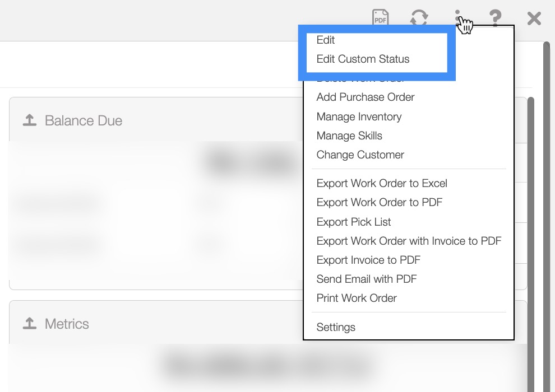Open Manage Inventory
Viewport: 555px width, 392px height.
click(359, 116)
